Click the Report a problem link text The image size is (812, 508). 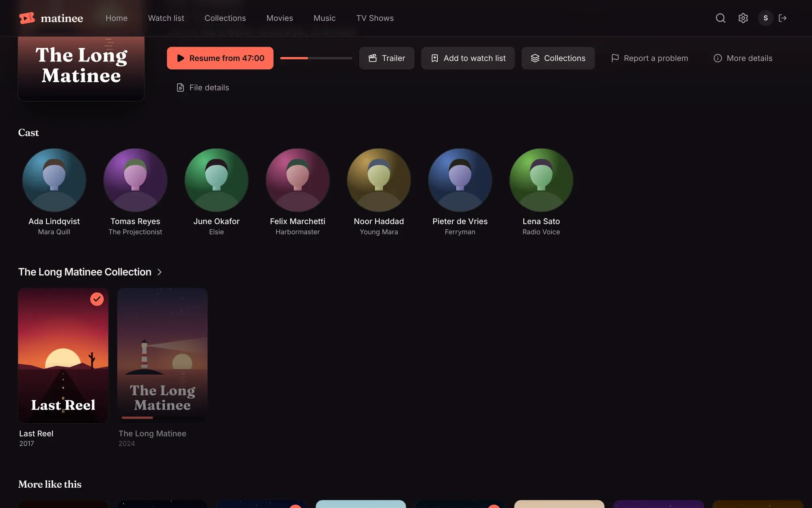click(656, 58)
